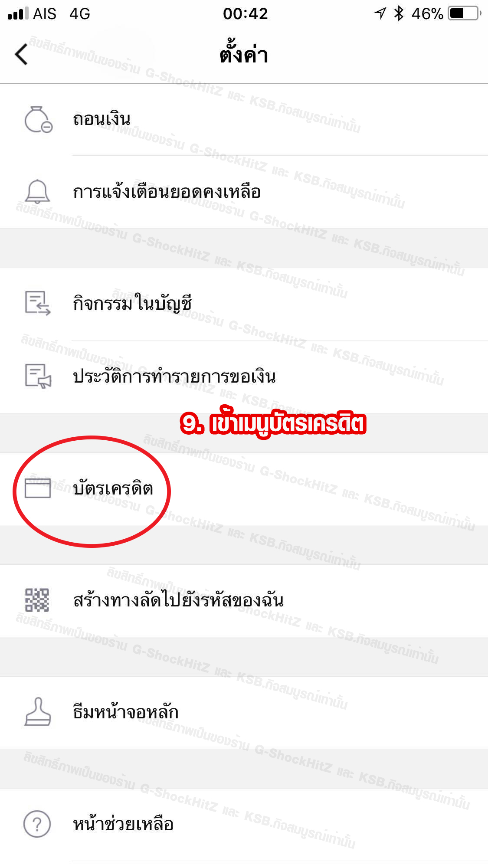Open หน้าช่วยเหลือ page
Image resolution: width=488 pixels, height=868 pixels.
tap(244, 824)
